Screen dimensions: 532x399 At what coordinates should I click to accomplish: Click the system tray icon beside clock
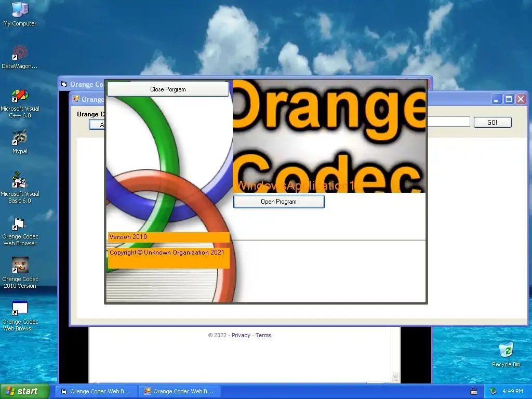494,391
